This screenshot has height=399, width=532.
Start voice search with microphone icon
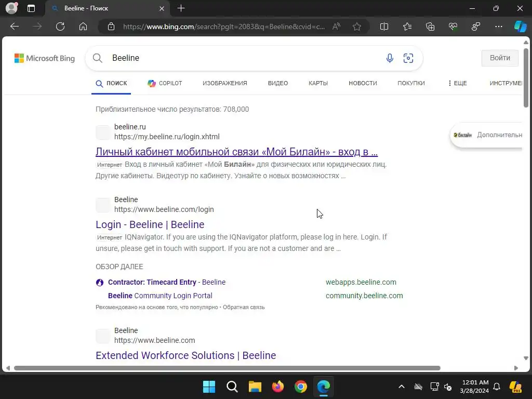click(390, 58)
